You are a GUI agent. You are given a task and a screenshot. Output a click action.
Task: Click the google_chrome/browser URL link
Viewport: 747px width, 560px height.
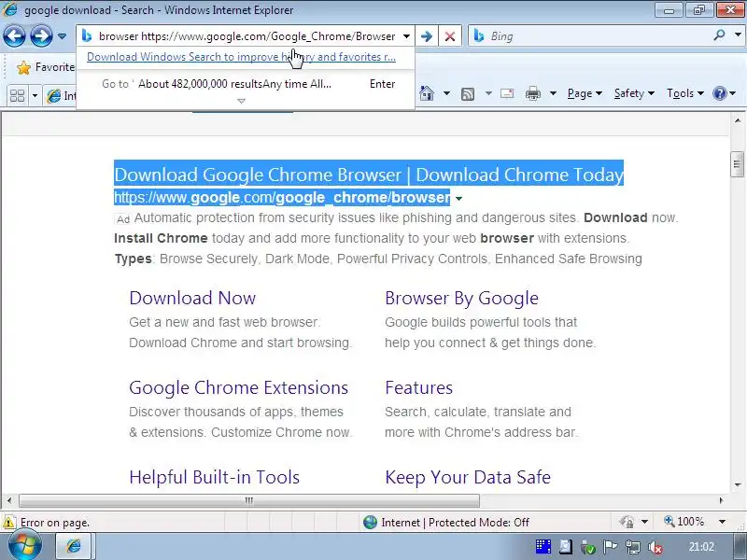pyautogui.click(x=282, y=197)
